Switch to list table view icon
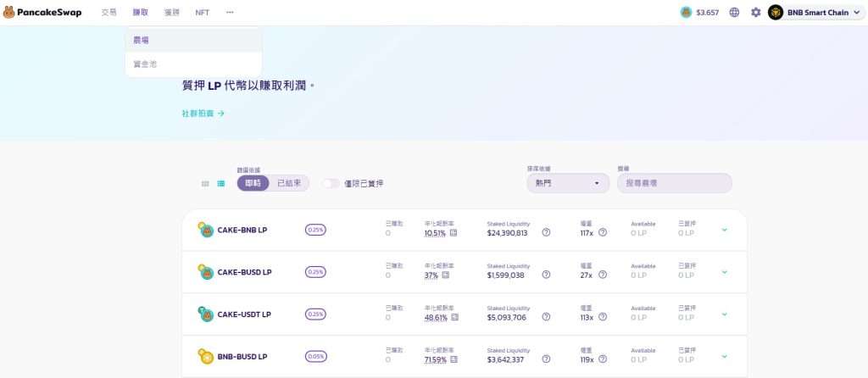Viewport: 868px width, 378px height. [221, 184]
